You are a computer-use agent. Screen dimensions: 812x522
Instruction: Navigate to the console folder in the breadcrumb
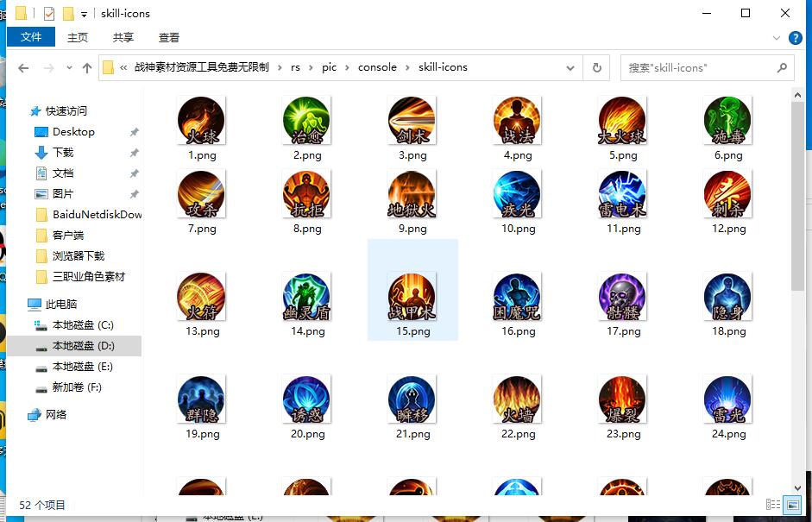377,67
